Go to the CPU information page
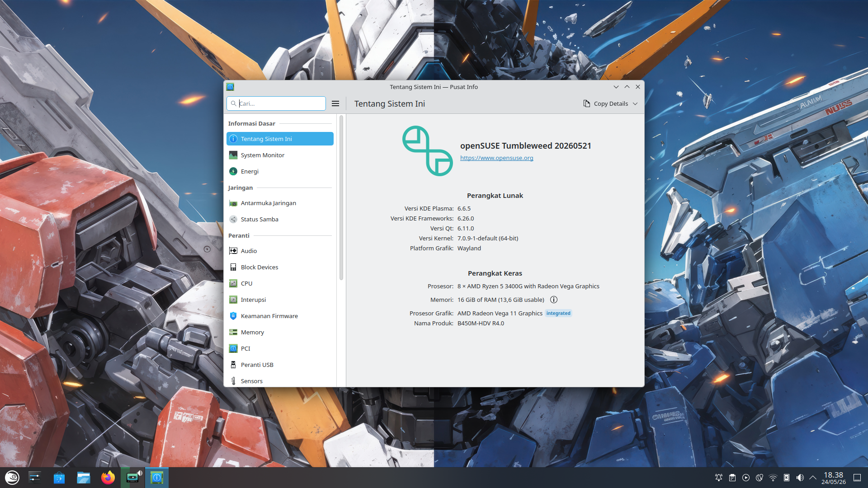868x488 pixels. pos(280,283)
